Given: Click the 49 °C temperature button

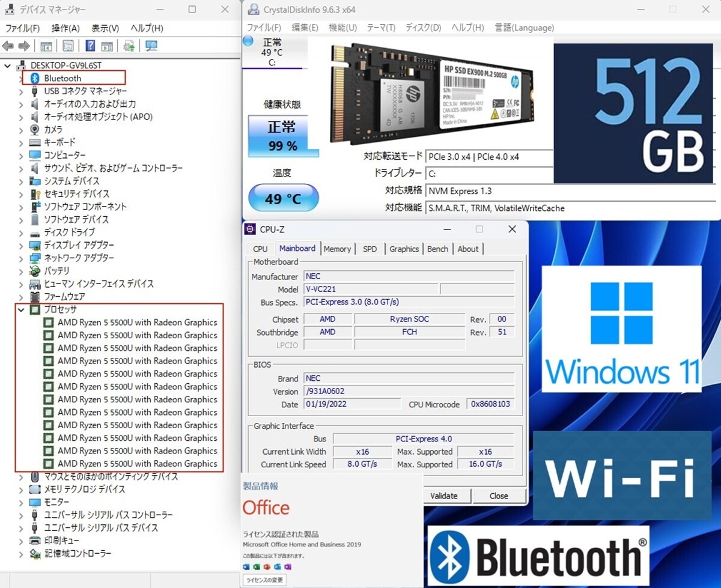Looking at the screenshot, I should coord(283,198).
